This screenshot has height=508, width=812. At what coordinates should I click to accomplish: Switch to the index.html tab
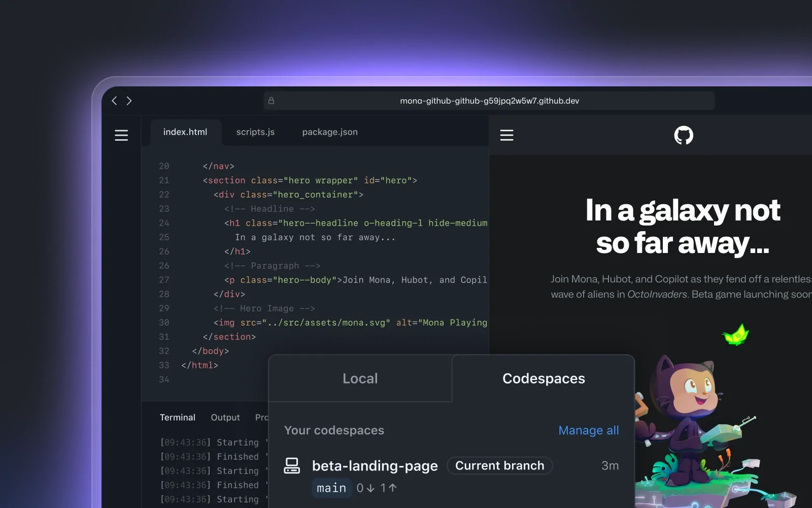tap(185, 132)
